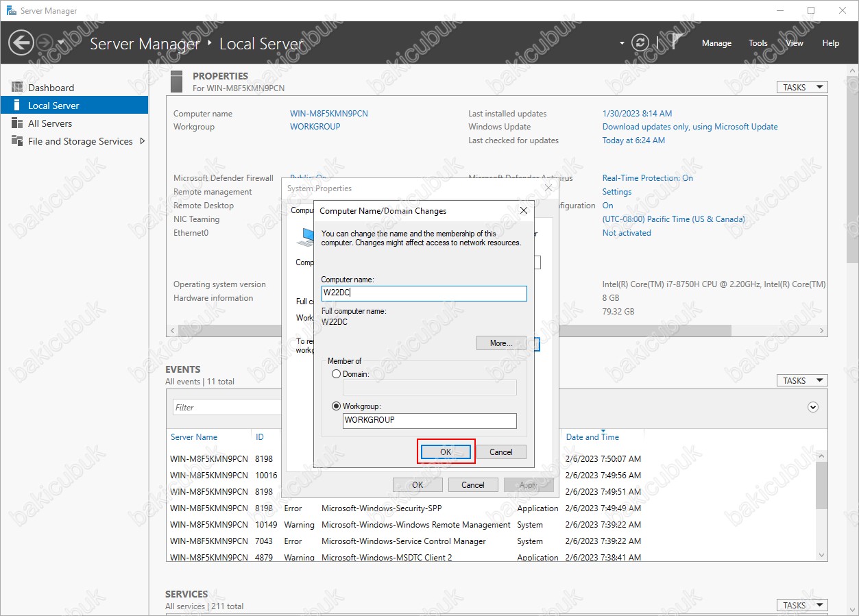This screenshot has height=616, width=859.
Task: Click the forward navigation arrow in the header
Action: [45, 42]
